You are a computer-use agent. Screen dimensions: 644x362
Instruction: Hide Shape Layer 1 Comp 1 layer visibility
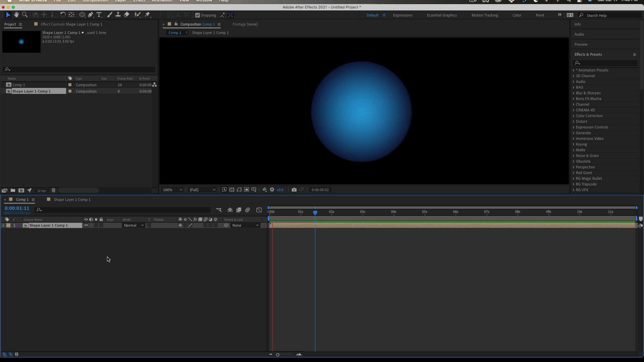86,226
